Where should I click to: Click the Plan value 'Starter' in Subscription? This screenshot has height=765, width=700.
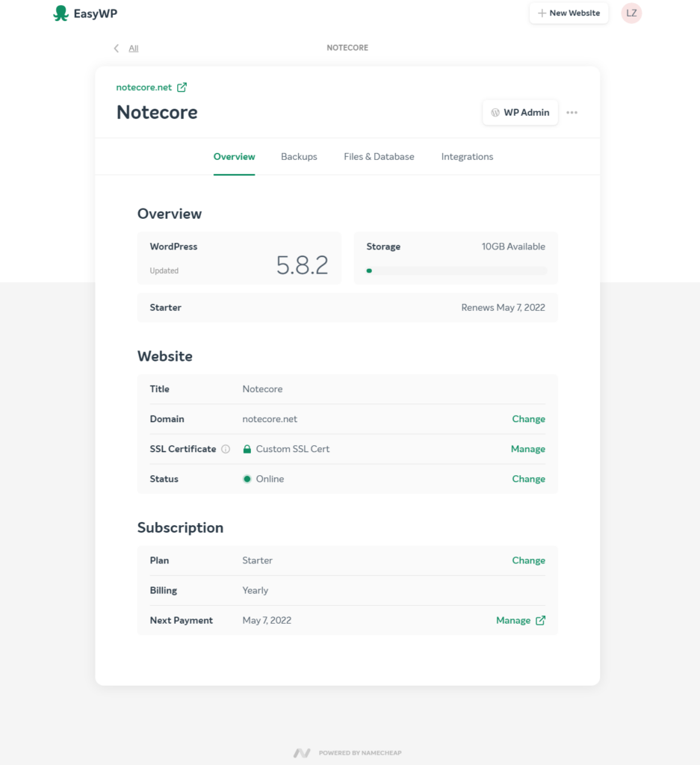click(258, 560)
